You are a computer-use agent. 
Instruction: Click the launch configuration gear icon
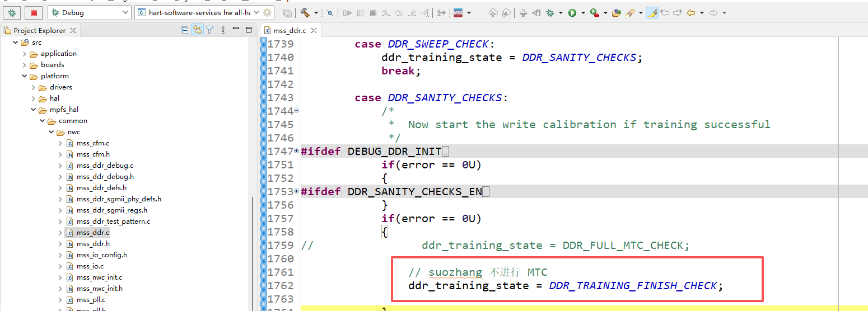(x=268, y=12)
